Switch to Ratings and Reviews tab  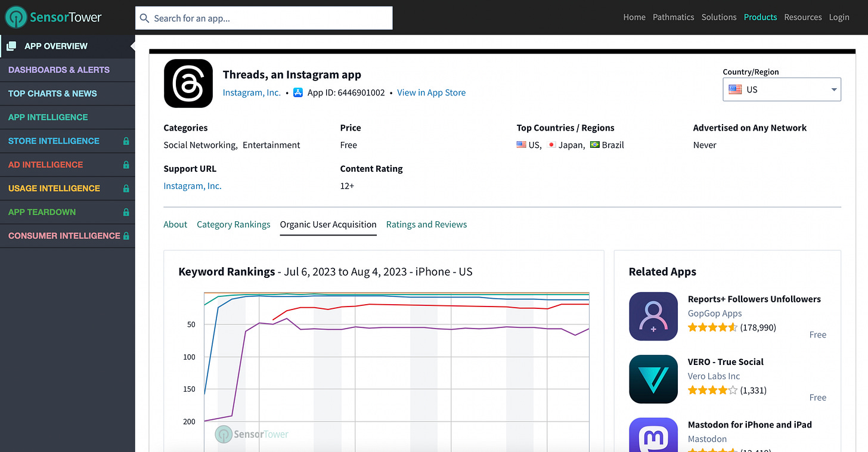(x=426, y=224)
